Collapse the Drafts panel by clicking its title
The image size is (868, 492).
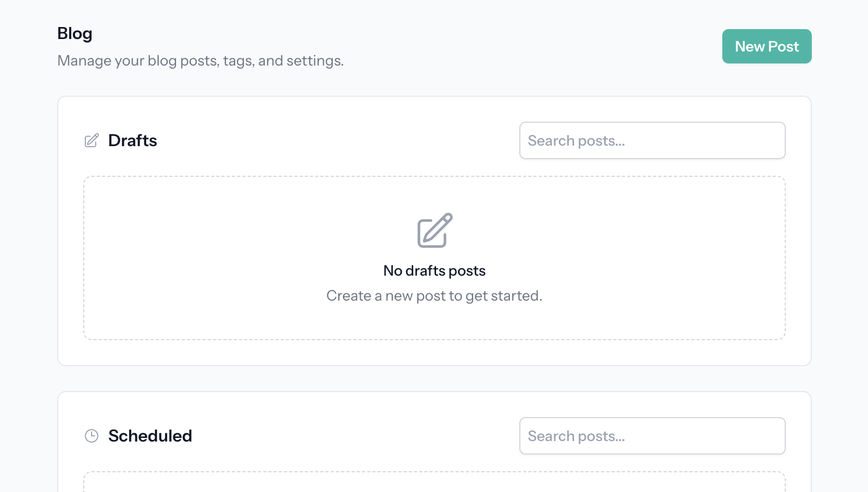[x=132, y=140]
